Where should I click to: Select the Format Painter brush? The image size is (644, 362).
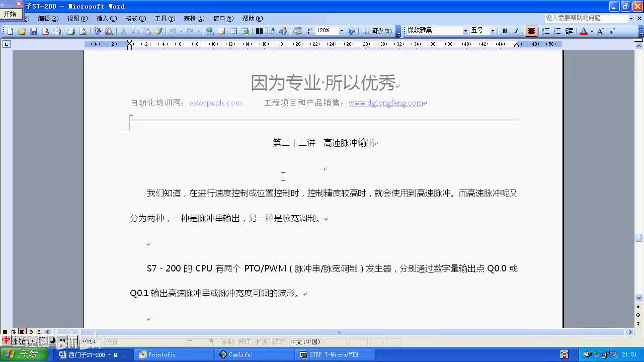coord(158,31)
